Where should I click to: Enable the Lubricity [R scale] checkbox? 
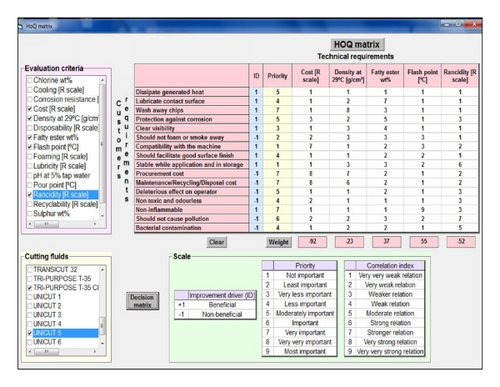tap(30, 166)
